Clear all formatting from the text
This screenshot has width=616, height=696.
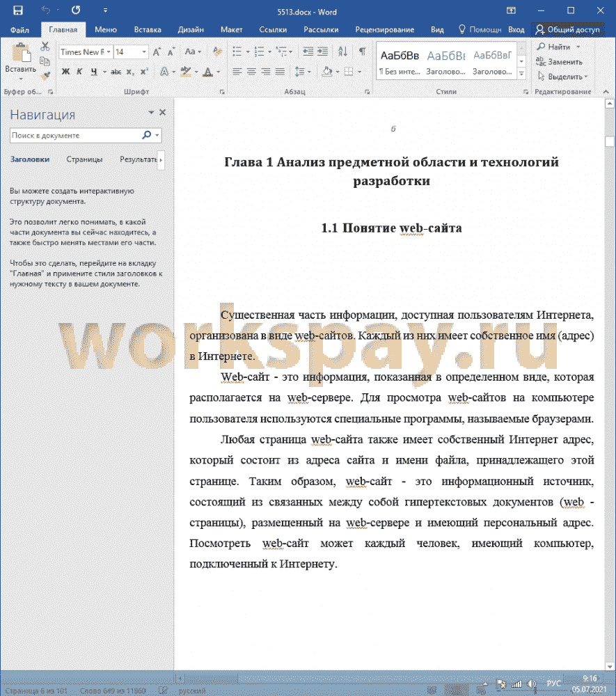coord(217,52)
